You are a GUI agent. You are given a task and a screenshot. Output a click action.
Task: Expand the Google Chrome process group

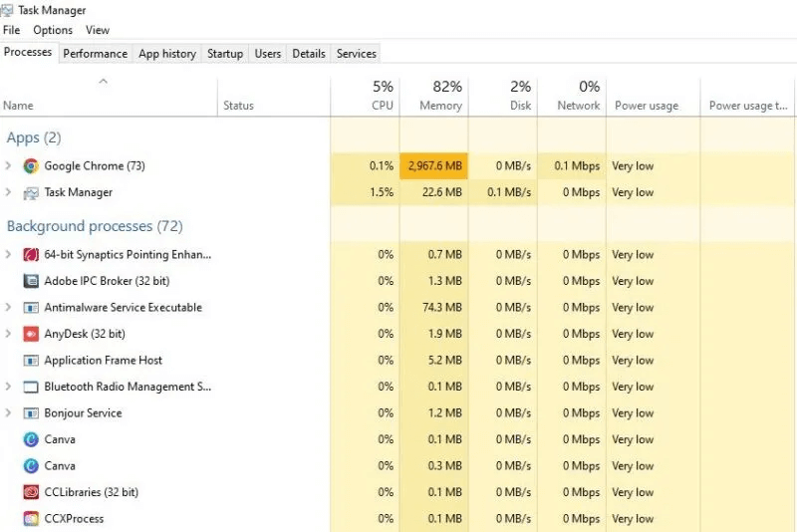(x=8, y=165)
